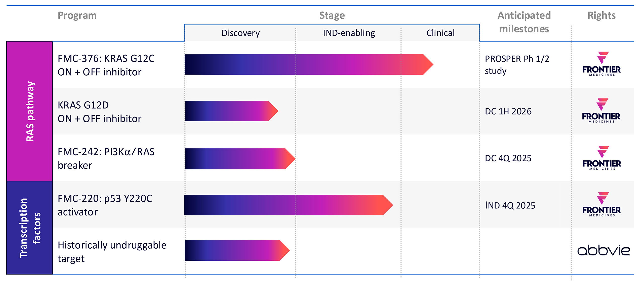Open the FMC-376: KRAS G12C program name
Screen dimensions: 644x281
click(x=106, y=65)
